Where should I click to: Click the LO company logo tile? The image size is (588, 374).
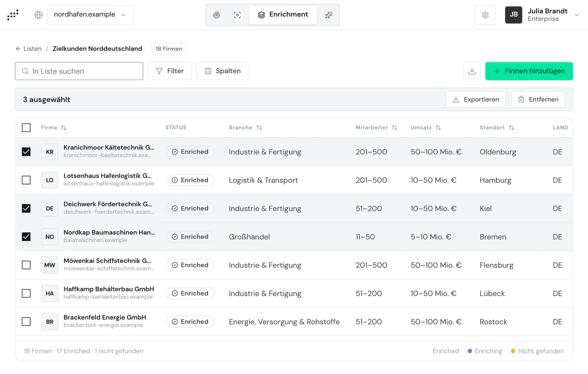click(x=50, y=180)
